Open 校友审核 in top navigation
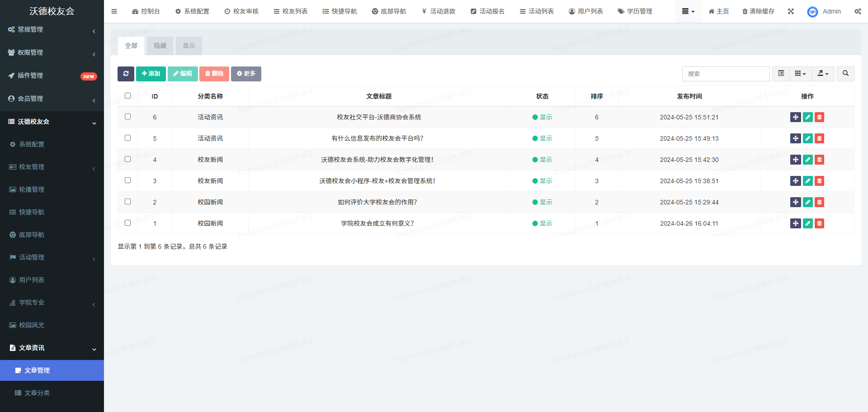868x412 pixels. click(241, 11)
